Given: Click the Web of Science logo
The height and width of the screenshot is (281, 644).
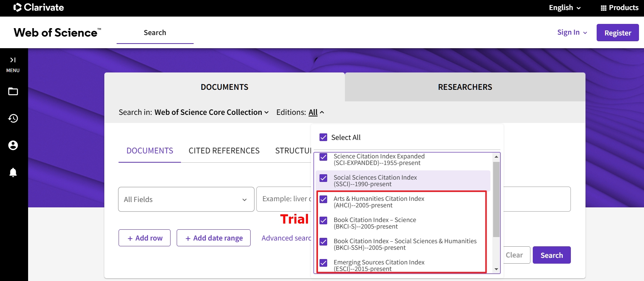Looking at the screenshot, I should [57, 33].
